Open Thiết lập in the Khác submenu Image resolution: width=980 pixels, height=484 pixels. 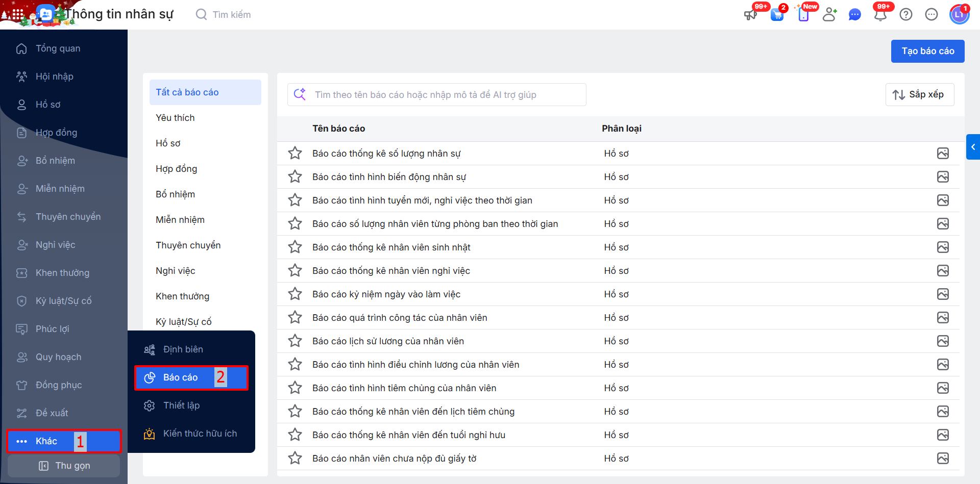pos(181,405)
